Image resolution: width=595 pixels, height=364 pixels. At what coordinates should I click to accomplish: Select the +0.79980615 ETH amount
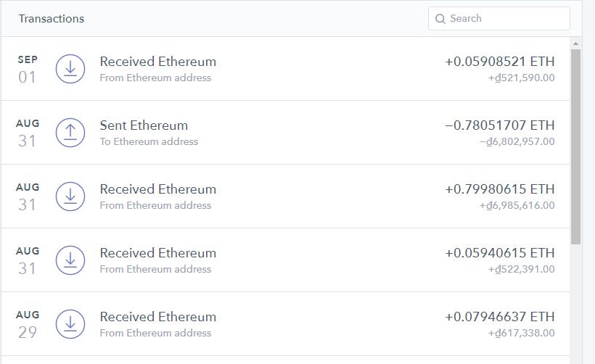pyautogui.click(x=499, y=189)
